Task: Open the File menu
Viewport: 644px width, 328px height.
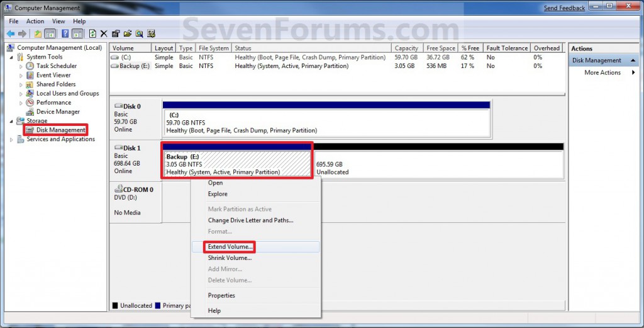Action: pos(14,21)
